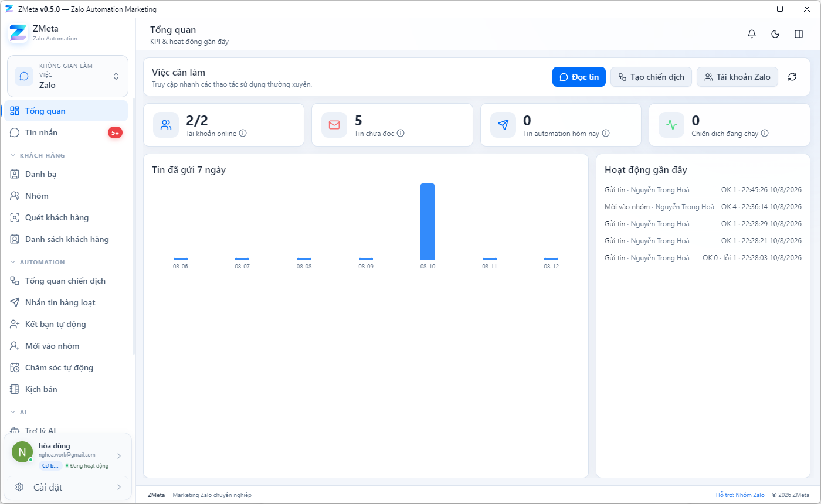The width and height of the screenshot is (821, 504).
Task: Select Quét khách hàng in sidebar
Action: point(66,218)
